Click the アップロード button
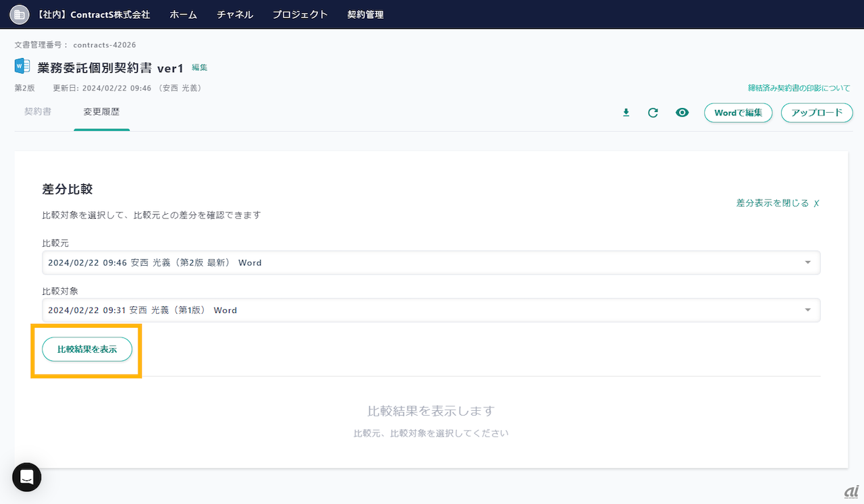Image resolution: width=864 pixels, height=504 pixels. pyautogui.click(x=817, y=113)
